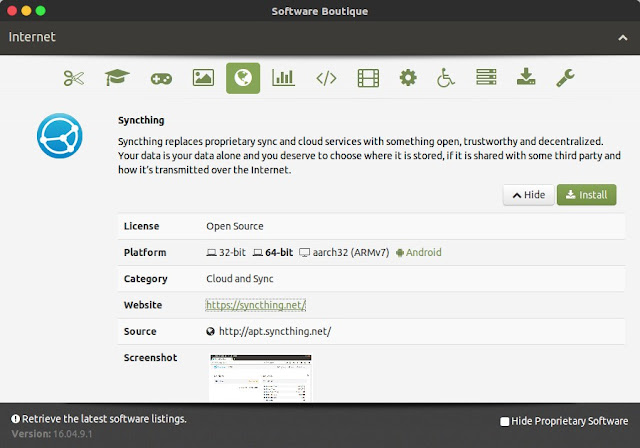This screenshot has width=640, height=448.
Task: Collapse the Internet header chevron
Action: click(x=623, y=38)
